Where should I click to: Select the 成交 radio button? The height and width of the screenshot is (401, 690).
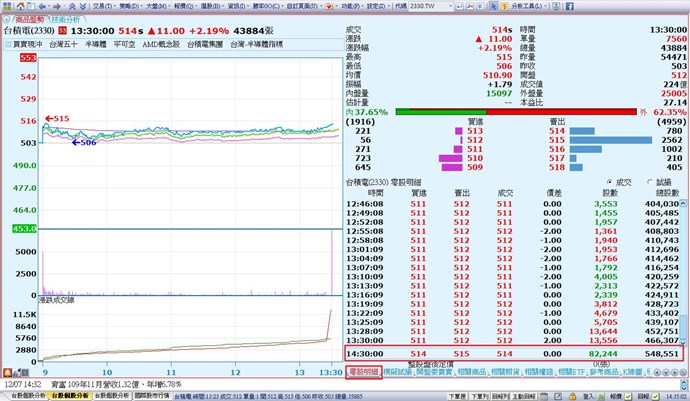coord(609,182)
